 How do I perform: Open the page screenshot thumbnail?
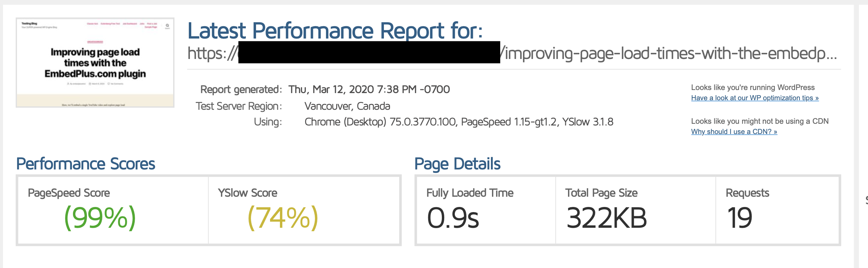(95, 63)
